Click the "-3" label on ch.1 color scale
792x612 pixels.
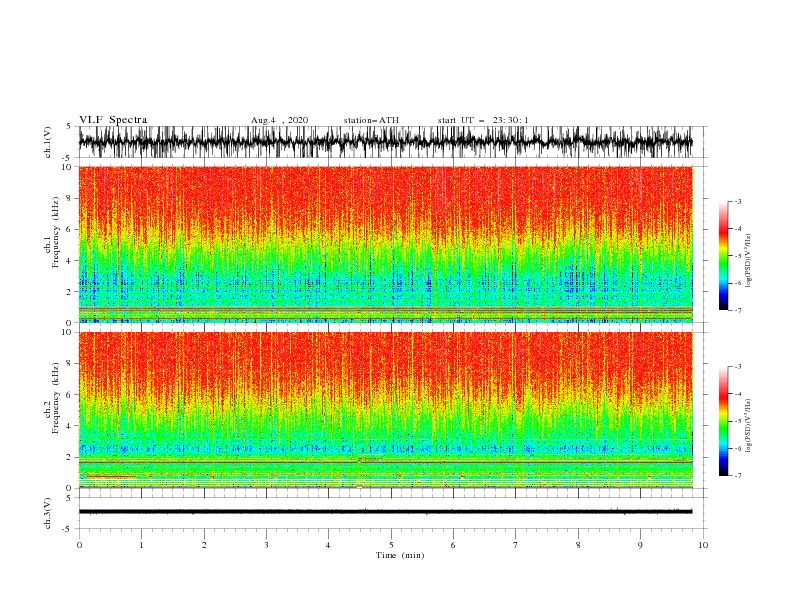tap(737, 201)
